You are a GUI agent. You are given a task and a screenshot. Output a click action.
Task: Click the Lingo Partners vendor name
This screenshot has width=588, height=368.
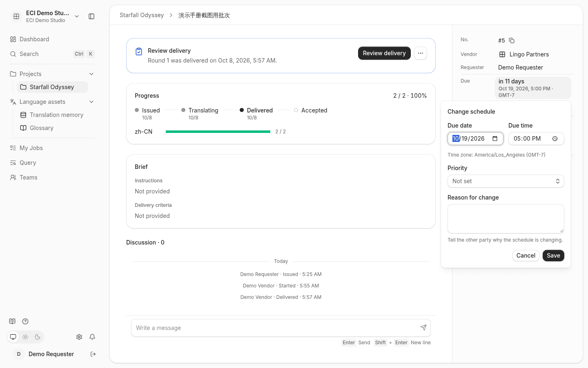pos(529,54)
